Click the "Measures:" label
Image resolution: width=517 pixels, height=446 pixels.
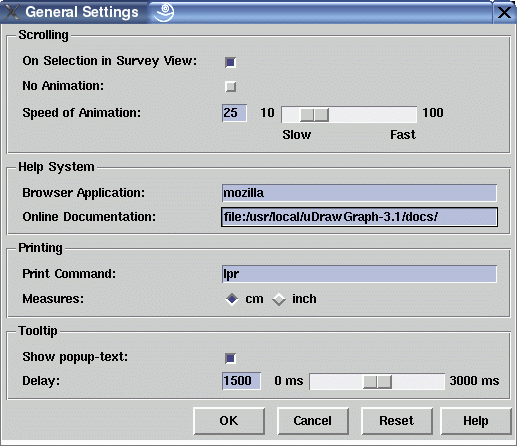click(x=53, y=299)
